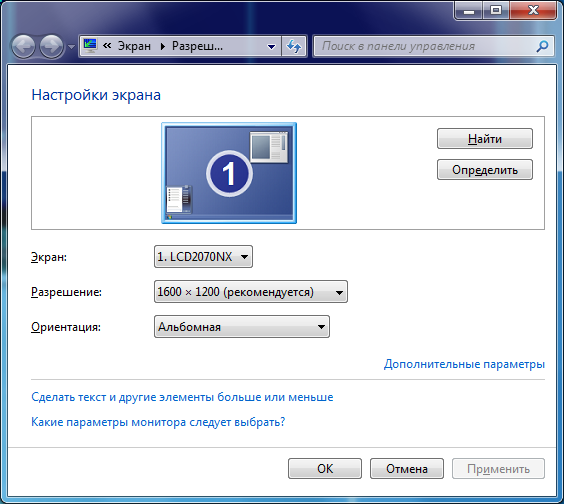This screenshot has width=564, height=504.
Task: Open Какие параметры монитора следует выбрать link
Action: coord(158,422)
